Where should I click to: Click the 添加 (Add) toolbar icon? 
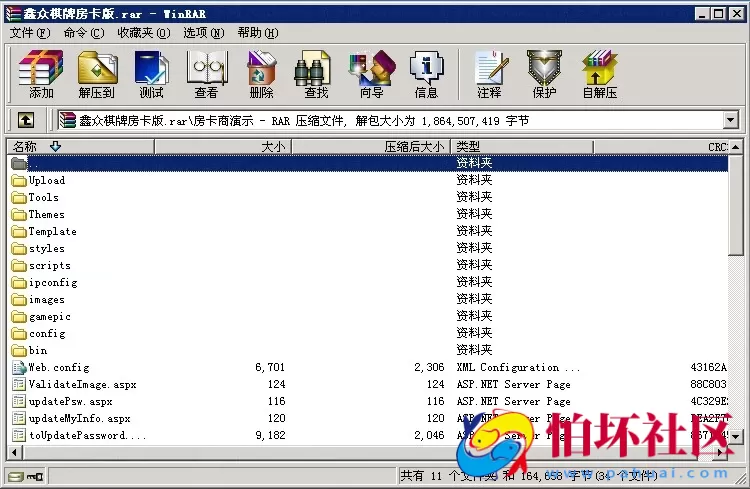[41, 75]
